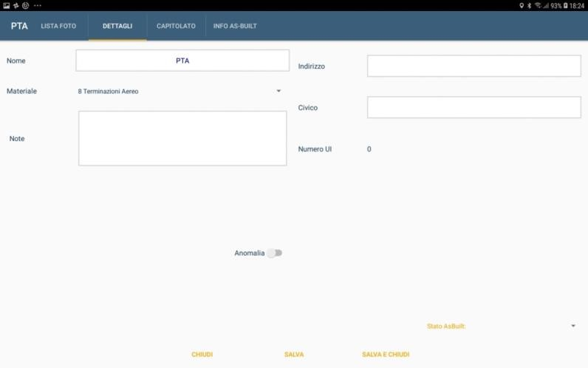Viewport: 588px width, 368px height.
Task: Click into the Indirizzo input field
Action: pyautogui.click(x=474, y=66)
